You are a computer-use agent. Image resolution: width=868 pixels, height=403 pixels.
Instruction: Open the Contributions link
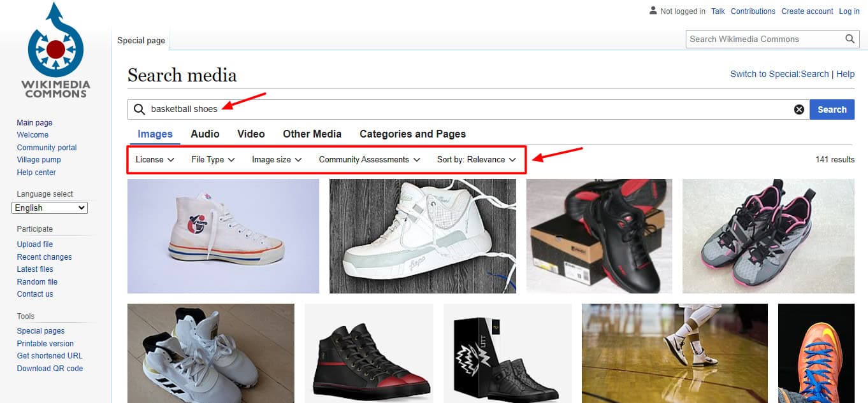[x=753, y=11]
